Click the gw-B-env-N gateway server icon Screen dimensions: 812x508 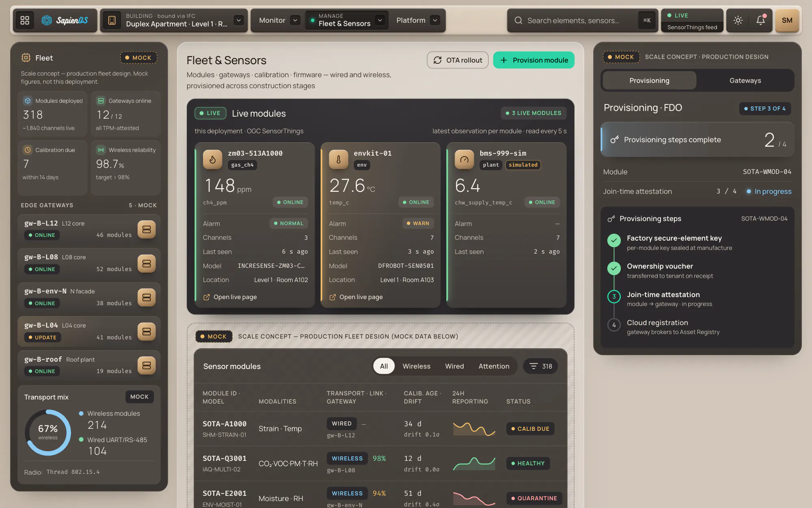pos(147,297)
